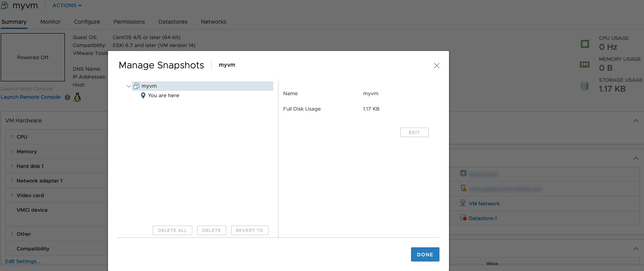Expand the Video card row
This screenshot has width=644, height=271.
point(12,195)
